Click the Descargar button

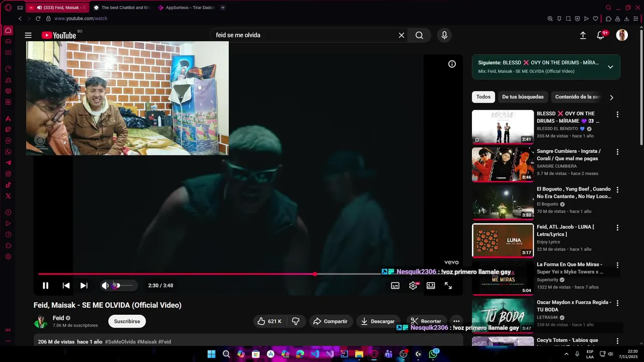[378, 321]
